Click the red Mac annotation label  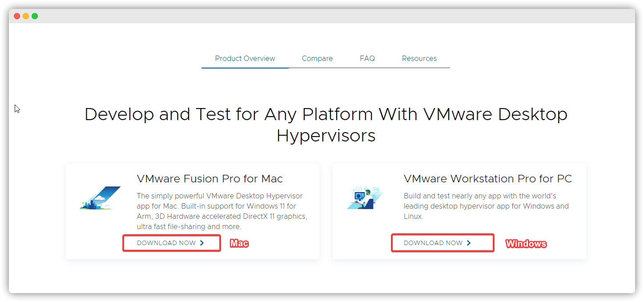pyautogui.click(x=239, y=243)
